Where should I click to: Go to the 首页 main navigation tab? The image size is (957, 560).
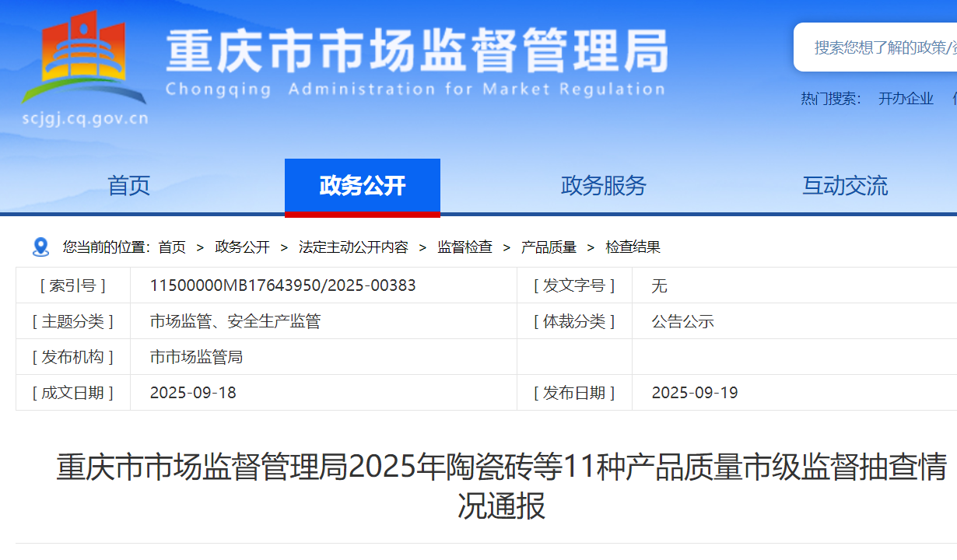click(x=128, y=186)
